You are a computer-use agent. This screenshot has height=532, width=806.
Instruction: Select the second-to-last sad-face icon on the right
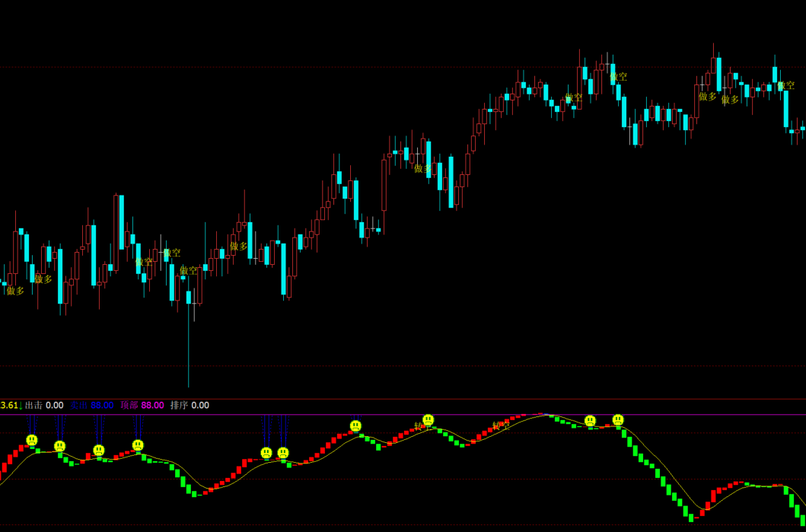[590, 421]
